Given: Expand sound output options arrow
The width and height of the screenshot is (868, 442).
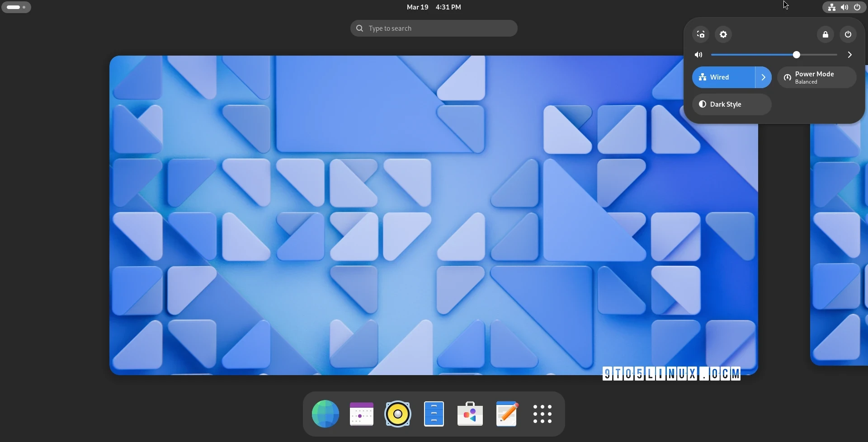Looking at the screenshot, I should (x=850, y=55).
